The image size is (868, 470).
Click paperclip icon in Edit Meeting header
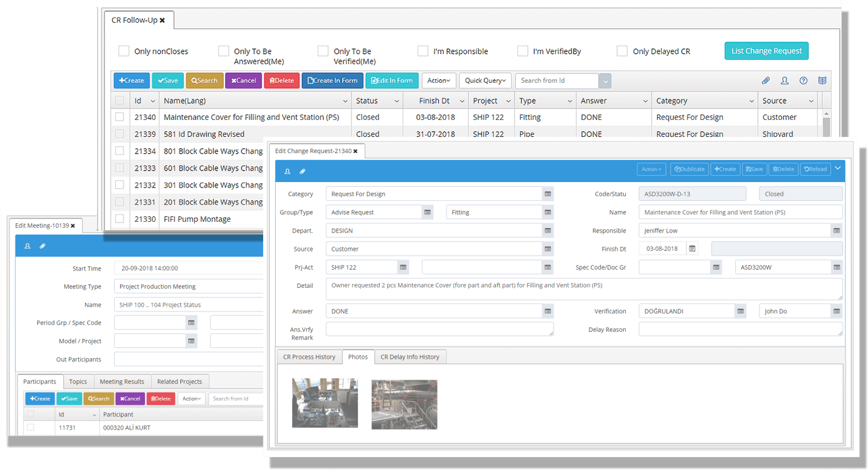coord(42,246)
